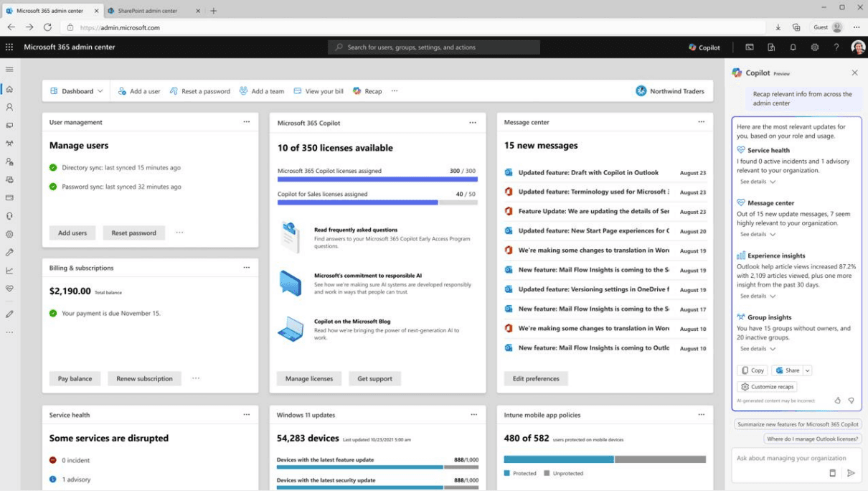
Task: Give thumbs down to Copilot response
Action: pyautogui.click(x=852, y=401)
